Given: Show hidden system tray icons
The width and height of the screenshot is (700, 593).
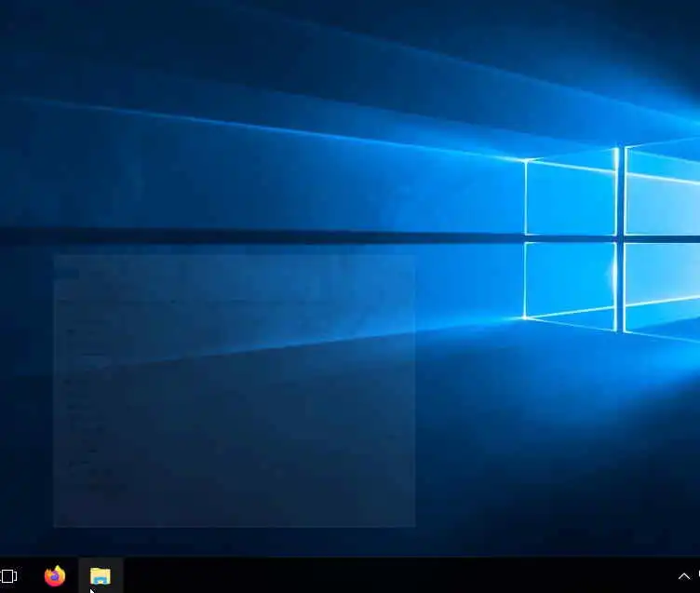Looking at the screenshot, I should pyautogui.click(x=683, y=576).
